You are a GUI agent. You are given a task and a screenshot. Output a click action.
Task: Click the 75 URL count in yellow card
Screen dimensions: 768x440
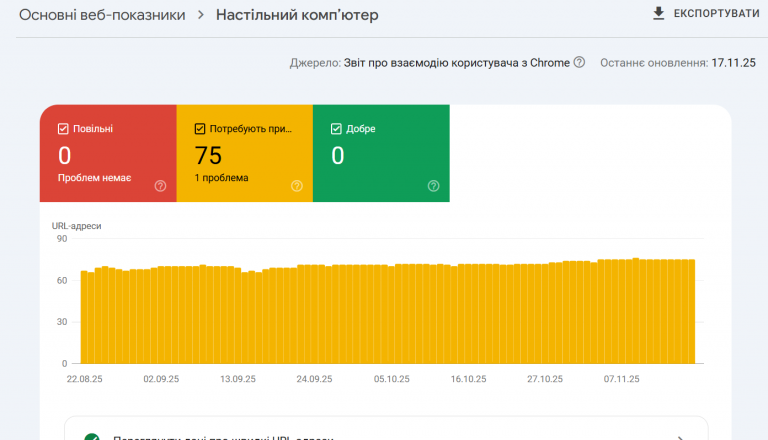pyautogui.click(x=208, y=155)
